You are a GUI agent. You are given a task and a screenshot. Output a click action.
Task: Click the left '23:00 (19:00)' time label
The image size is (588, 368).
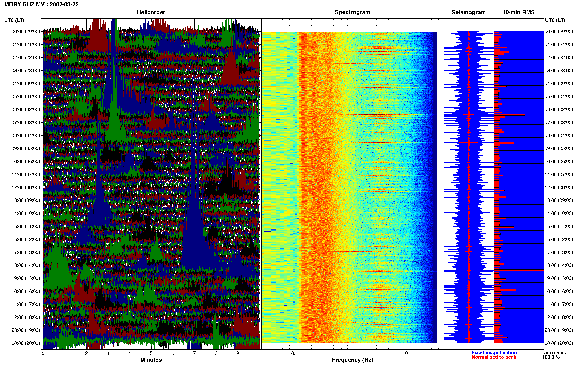coord(26,330)
